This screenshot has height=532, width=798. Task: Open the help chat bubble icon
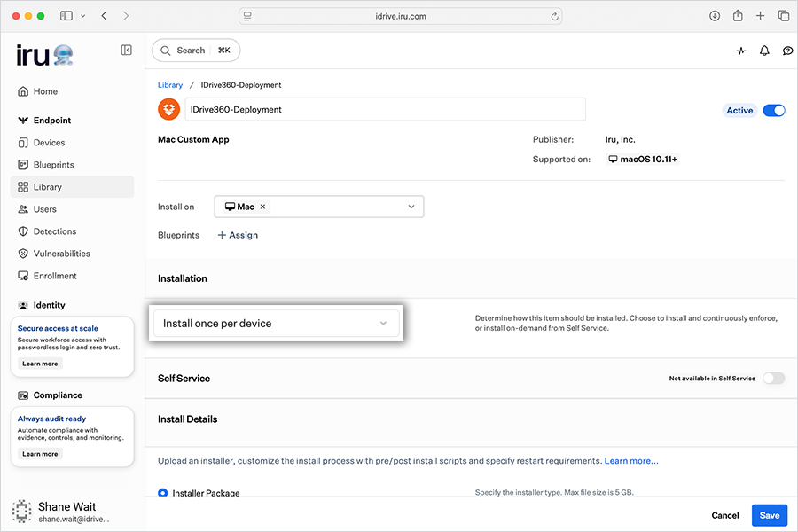[x=787, y=51]
